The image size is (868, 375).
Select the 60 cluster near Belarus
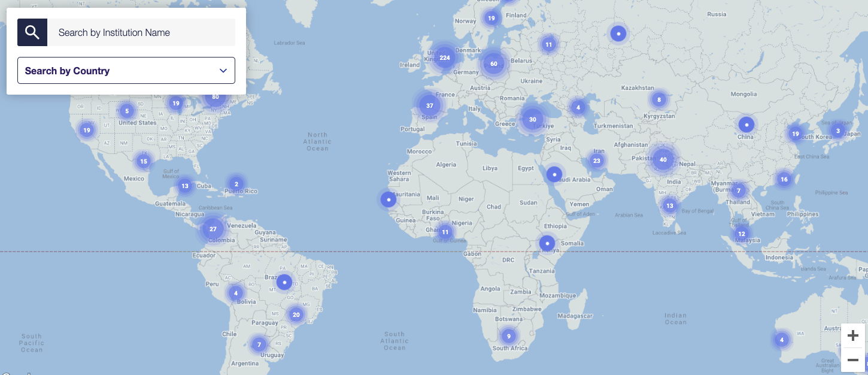click(x=493, y=63)
